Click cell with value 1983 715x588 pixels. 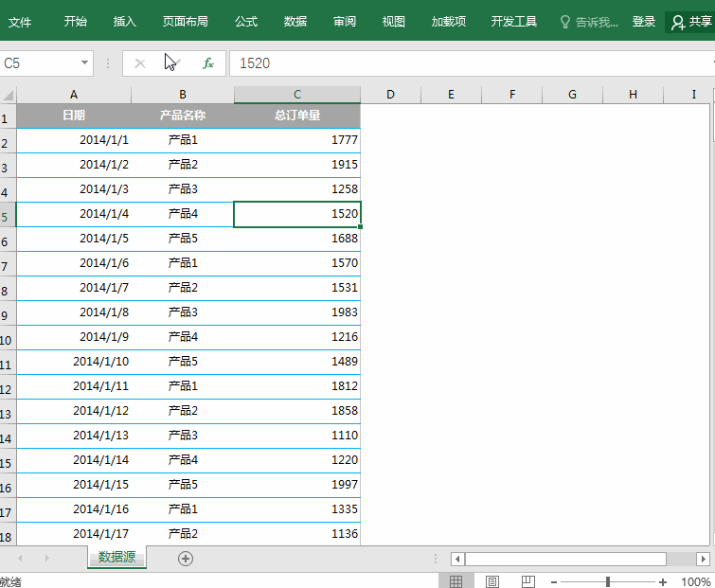tap(297, 312)
